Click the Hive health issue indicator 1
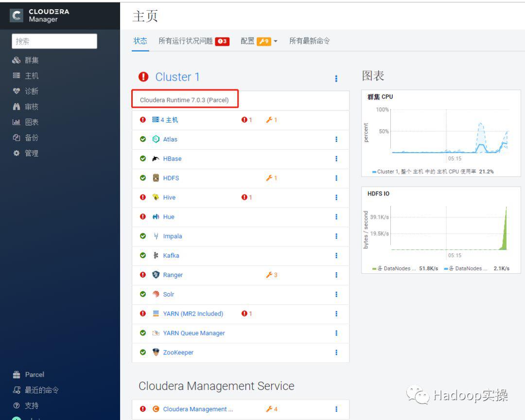Viewport: 525px width, 420px height. pyautogui.click(x=246, y=197)
